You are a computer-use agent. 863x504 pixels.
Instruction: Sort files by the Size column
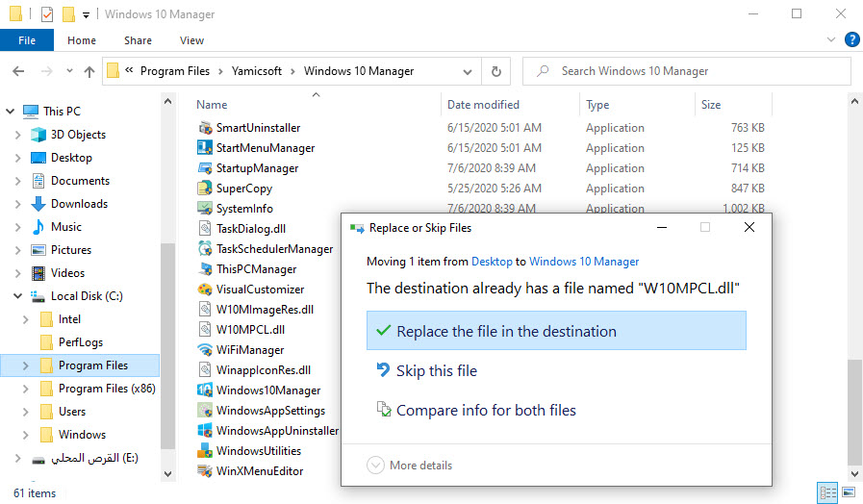(x=711, y=105)
